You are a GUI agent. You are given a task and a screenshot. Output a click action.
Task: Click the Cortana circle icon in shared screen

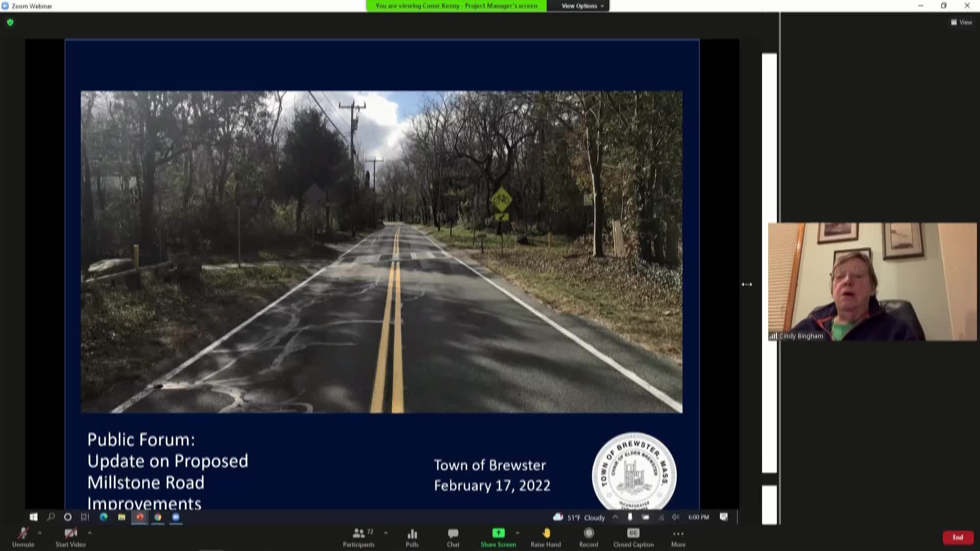point(67,517)
